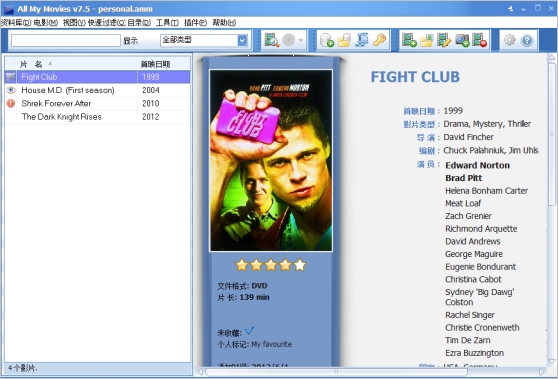Select House M.D. (First season) row

98,90
